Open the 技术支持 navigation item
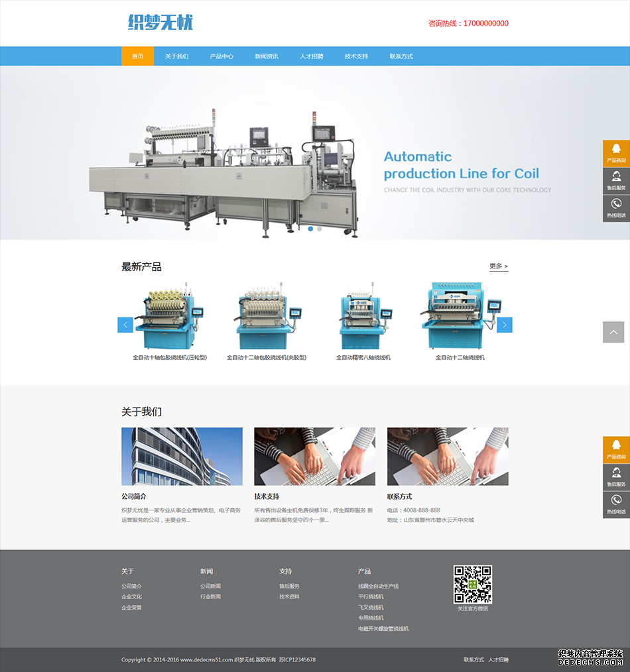 [356, 56]
